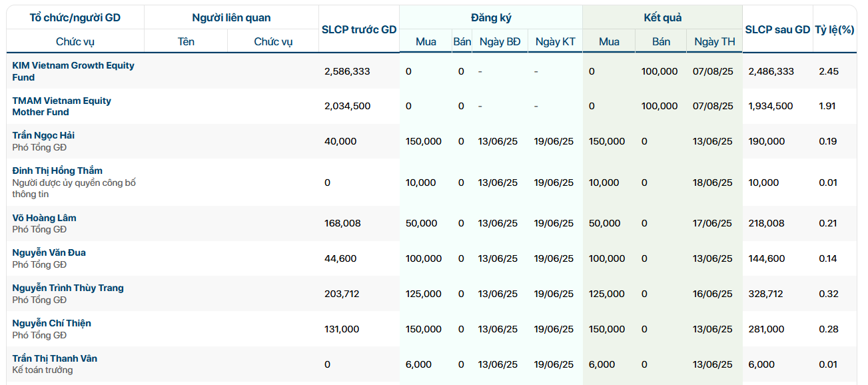Click the Ngày BĐ column header
The image size is (868, 385).
point(500,41)
